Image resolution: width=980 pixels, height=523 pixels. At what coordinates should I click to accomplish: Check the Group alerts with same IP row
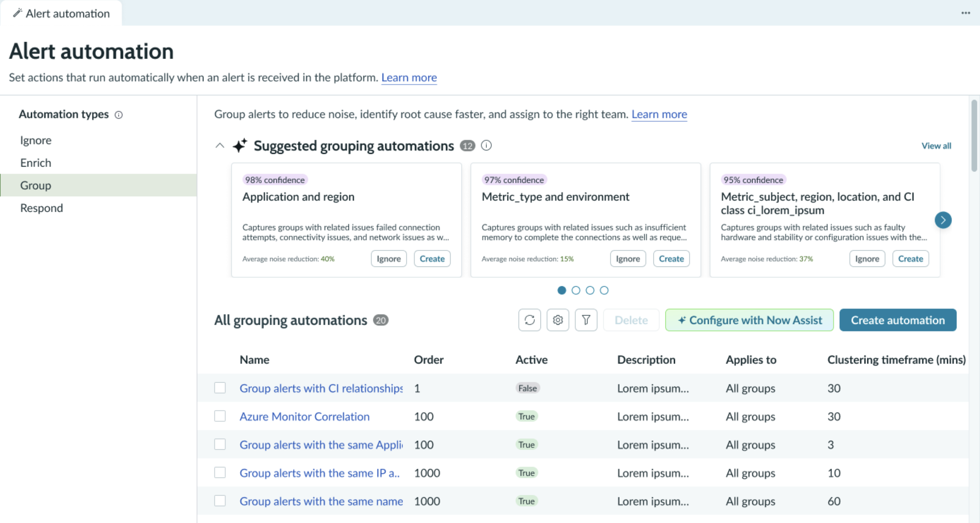220,472
